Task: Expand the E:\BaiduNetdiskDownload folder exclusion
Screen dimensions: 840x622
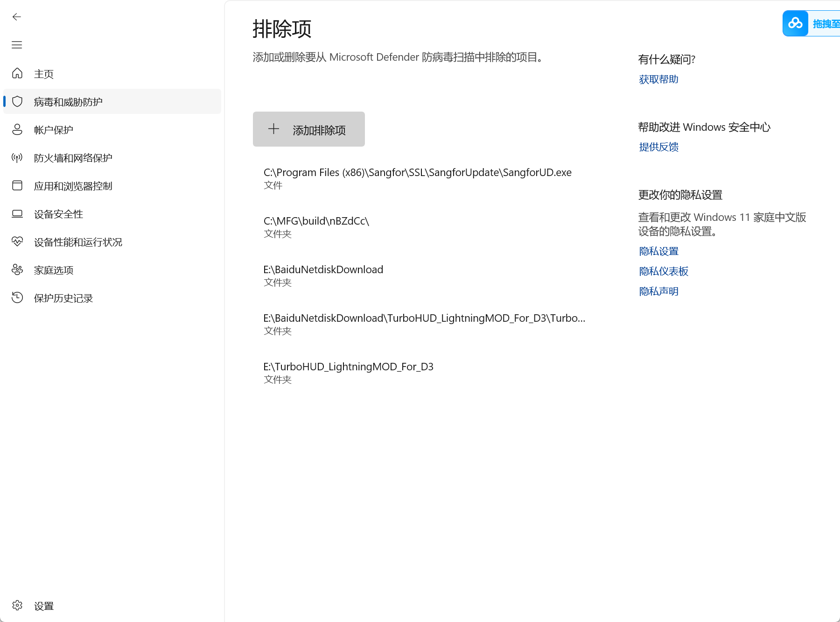Action: 323,276
